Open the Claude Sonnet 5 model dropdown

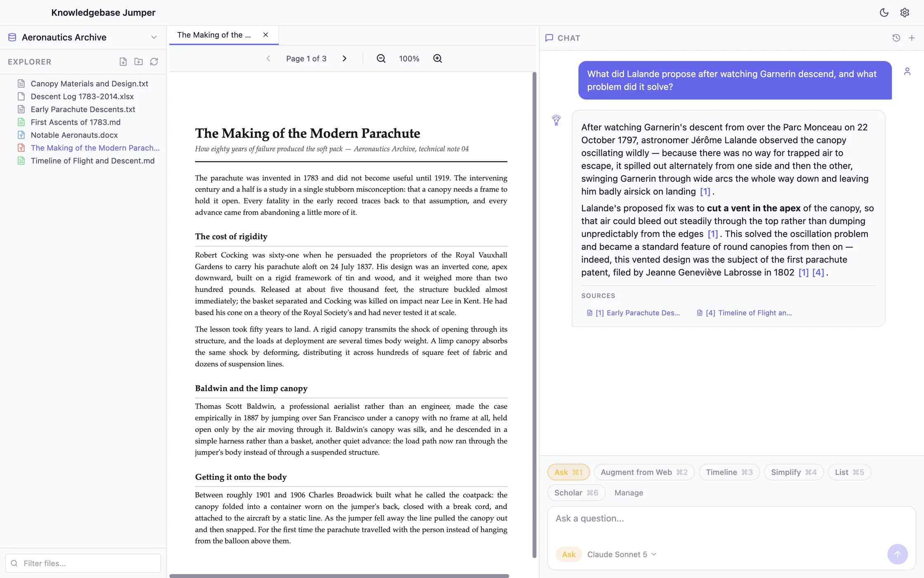622,554
